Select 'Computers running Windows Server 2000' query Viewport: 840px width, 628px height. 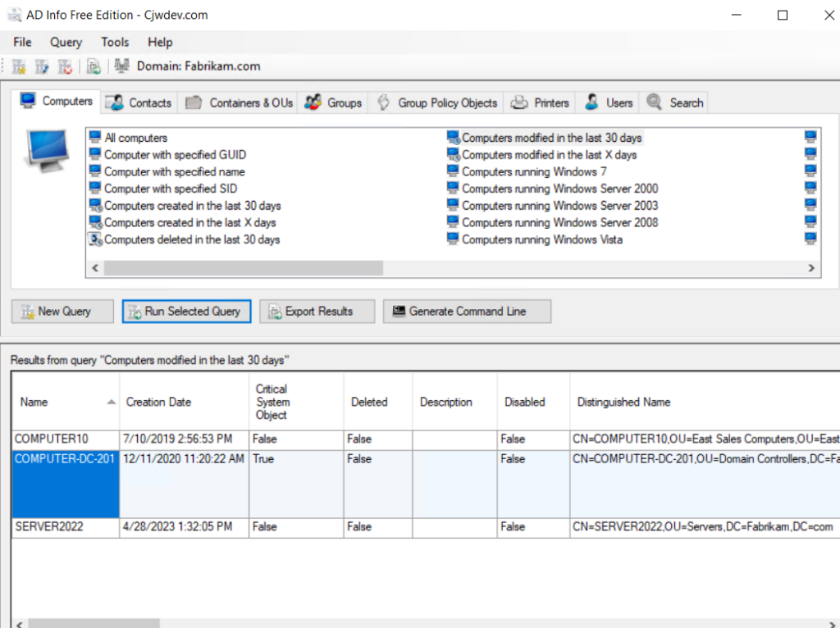coord(553,189)
